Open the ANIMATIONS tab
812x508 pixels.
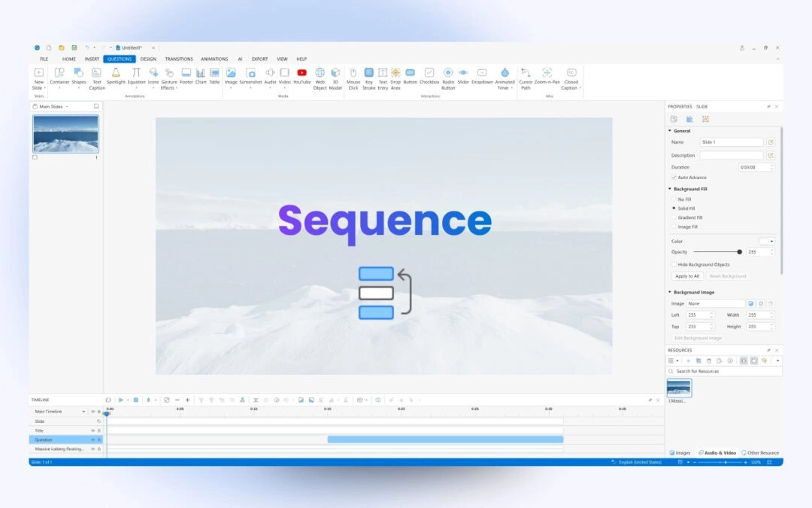pyautogui.click(x=214, y=59)
